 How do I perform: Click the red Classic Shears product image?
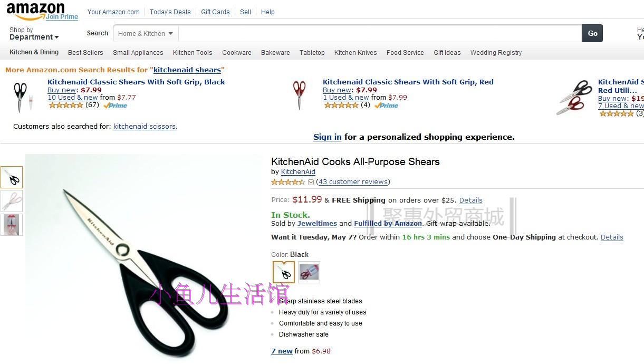point(299,95)
